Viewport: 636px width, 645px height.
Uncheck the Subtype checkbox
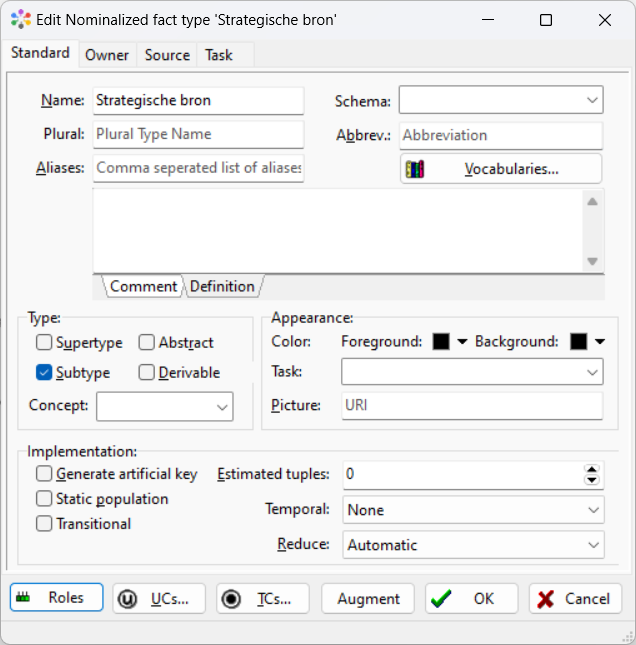click(x=44, y=373)
